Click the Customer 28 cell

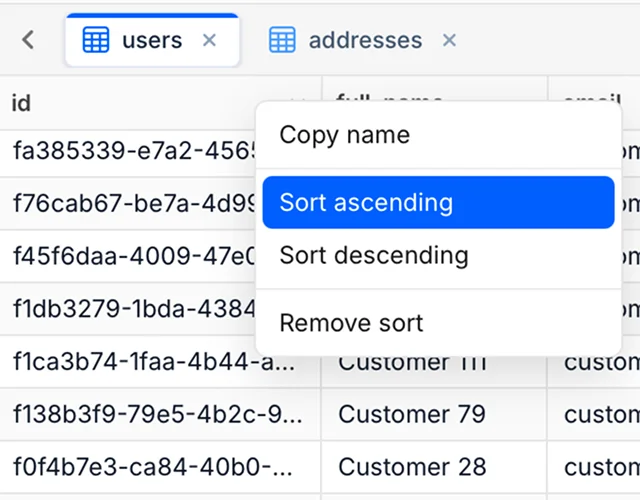[434, 467]
